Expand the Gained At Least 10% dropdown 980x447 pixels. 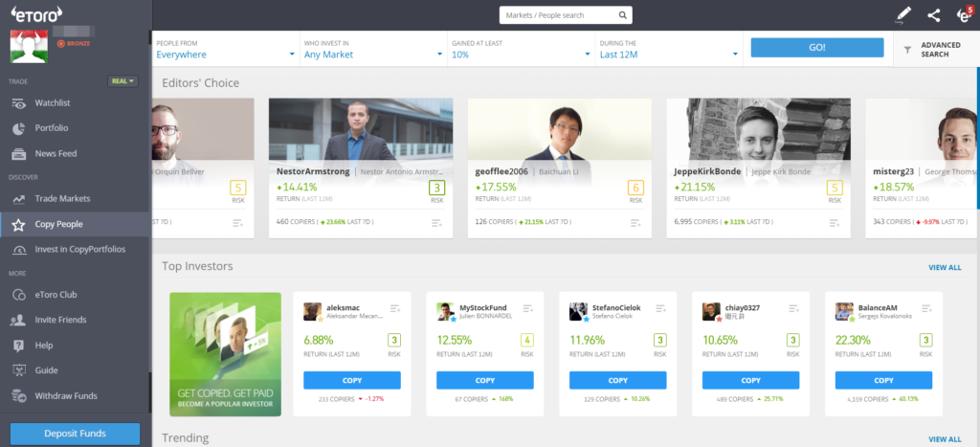pos(520,55)
